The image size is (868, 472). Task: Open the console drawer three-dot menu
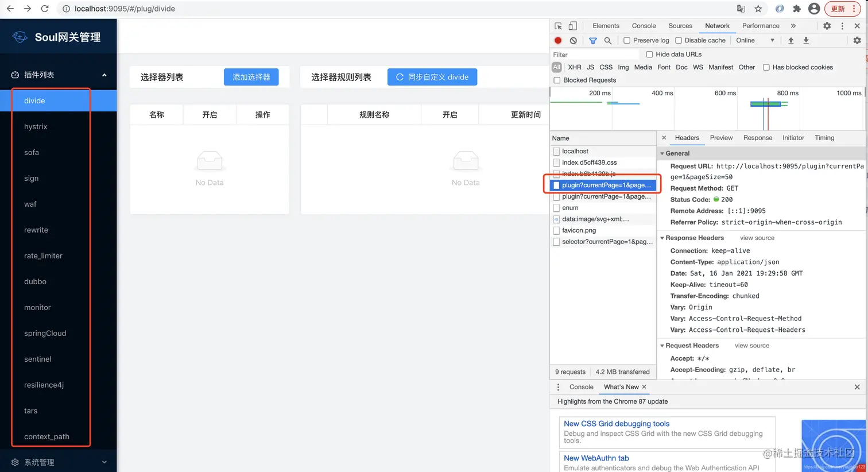pyautogui.click(x=558, y=387)
